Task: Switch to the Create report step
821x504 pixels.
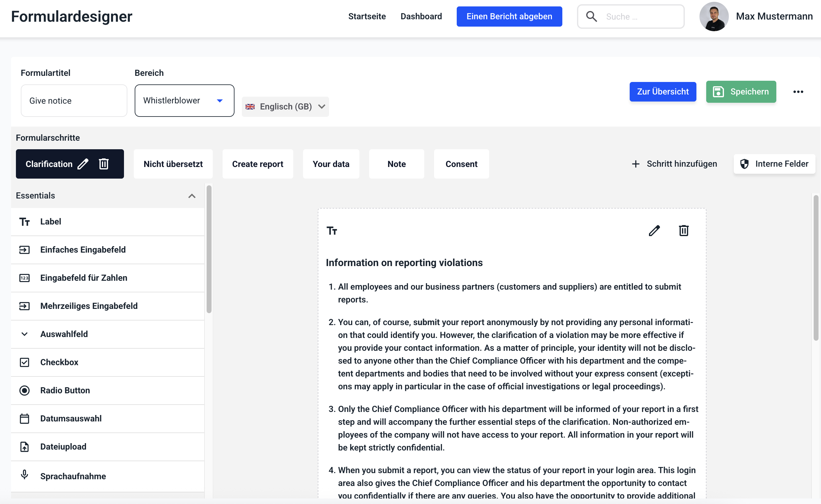Action: pyautogui.click(x=257, y=164)
